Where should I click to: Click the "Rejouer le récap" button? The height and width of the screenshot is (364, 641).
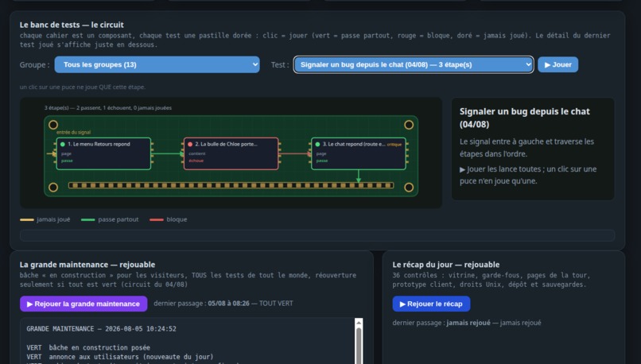click(x=431, y=304)
